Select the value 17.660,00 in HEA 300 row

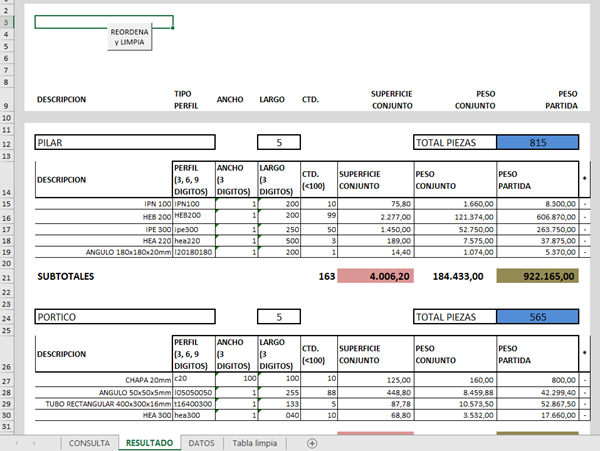pyautogui.click(x=538, y=415)
